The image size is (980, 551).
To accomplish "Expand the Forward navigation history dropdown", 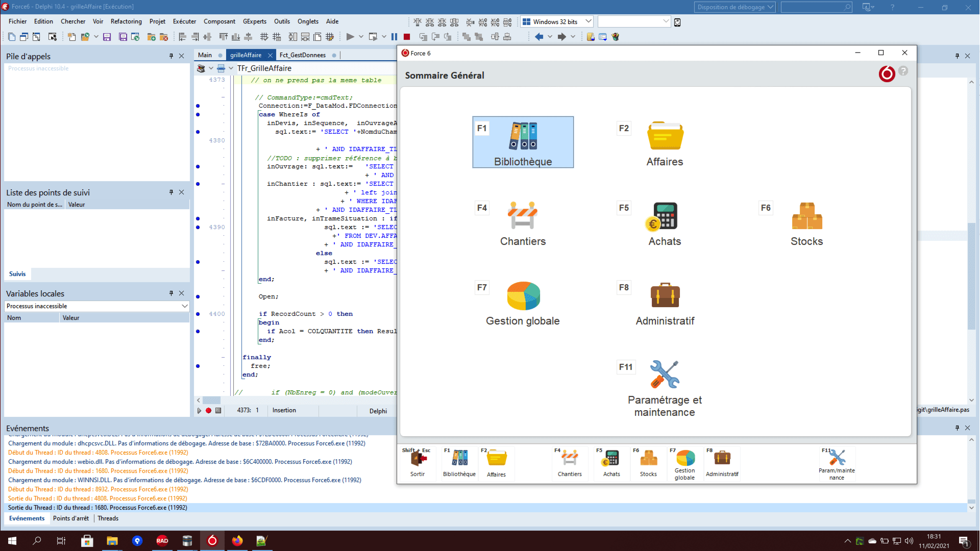I will pos(573,37).
